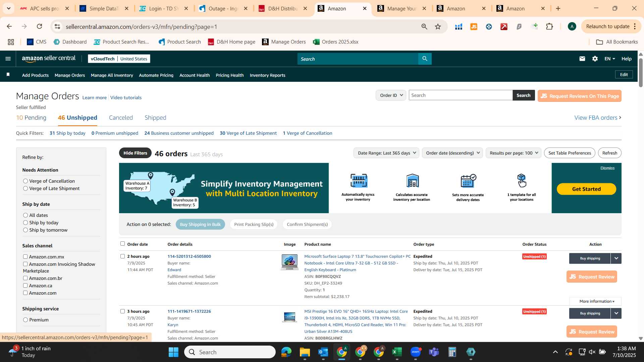Select the All dates radio button
This screenshot has width=644, height=362.
25,215
